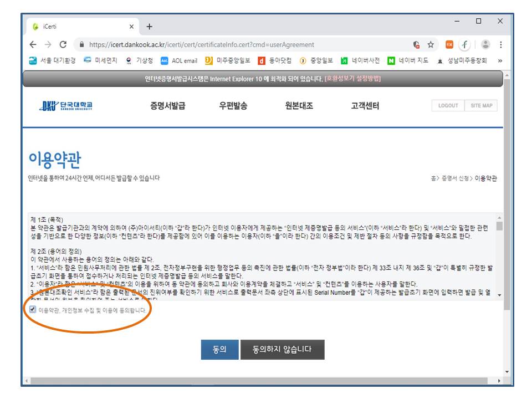The width and height of the screenshot is (532, 399).
Task: Open AOL email bookmark
Action: pos(179,61)
